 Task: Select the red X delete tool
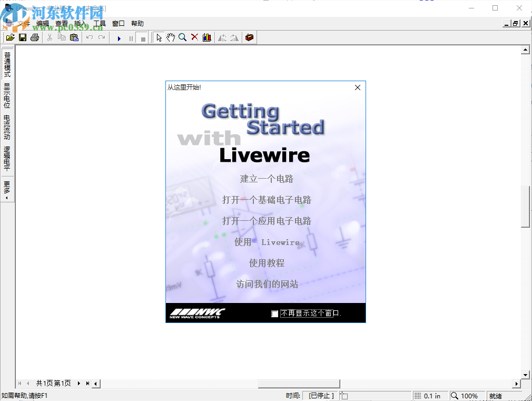tap(194, 37)
